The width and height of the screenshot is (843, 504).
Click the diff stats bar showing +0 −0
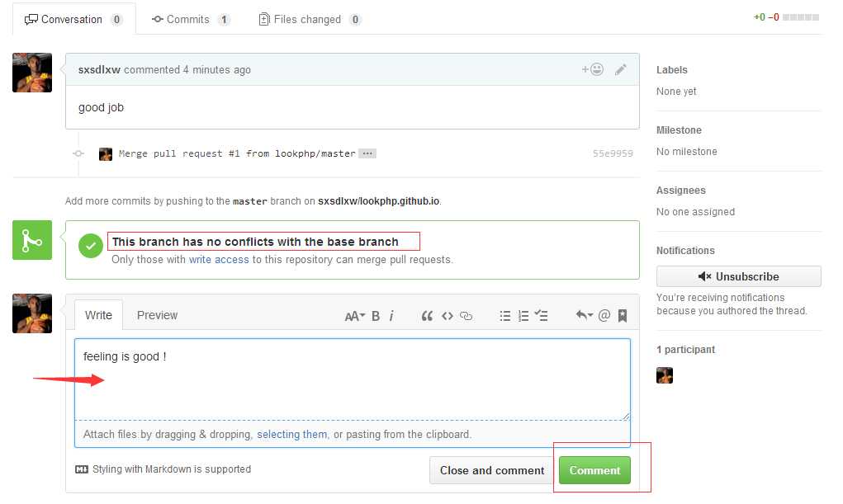[786, 17]
